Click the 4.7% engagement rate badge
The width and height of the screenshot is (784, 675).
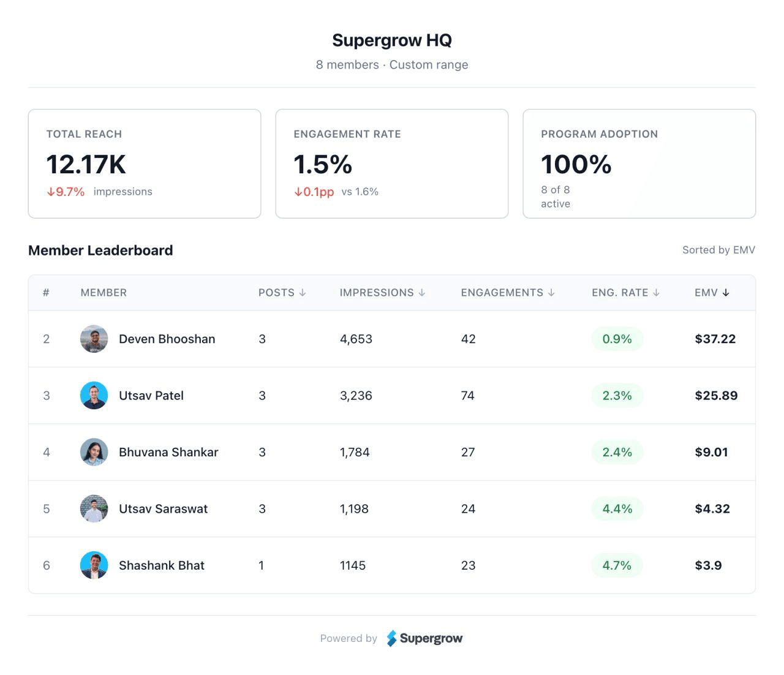tap(617, 565)
